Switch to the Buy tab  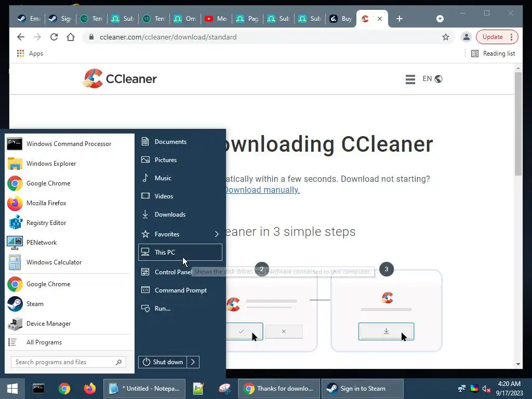point(341,19)
